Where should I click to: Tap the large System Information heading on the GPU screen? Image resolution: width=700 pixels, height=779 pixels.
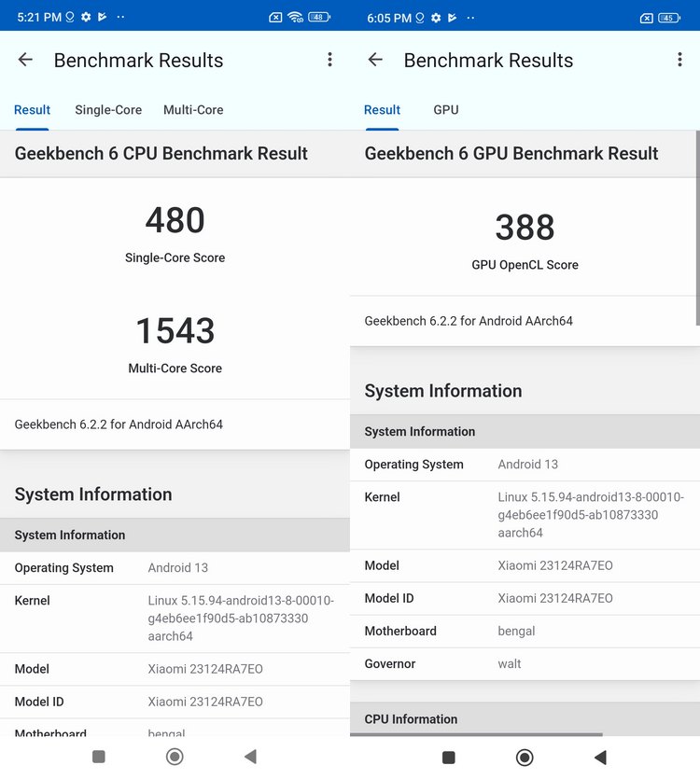click(443, 391)
